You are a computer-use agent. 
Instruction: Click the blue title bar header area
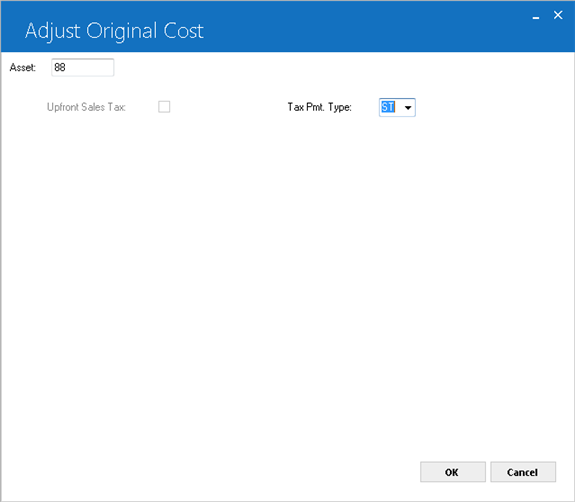pos(288,26)
